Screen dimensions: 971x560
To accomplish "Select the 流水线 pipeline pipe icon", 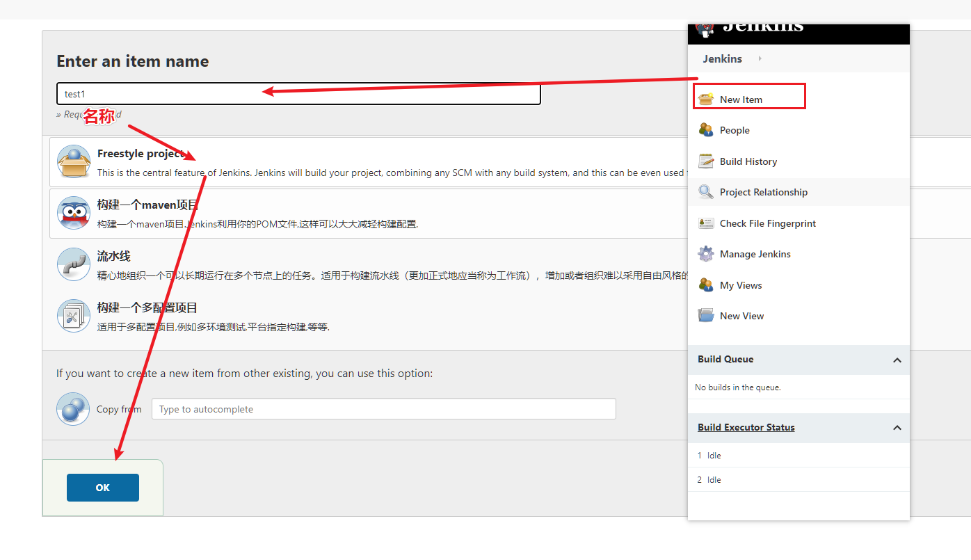I will pyautogui.click(x=74, y=264).
